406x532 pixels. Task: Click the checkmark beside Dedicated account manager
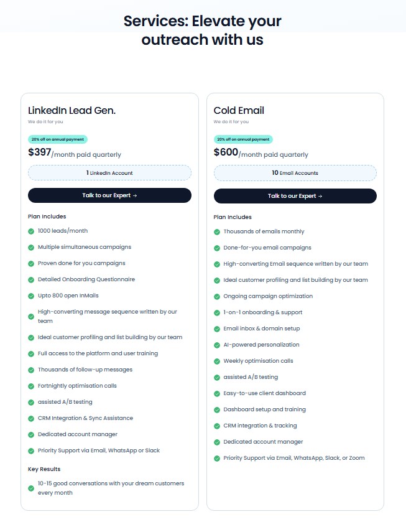click(x=30, y=434)
